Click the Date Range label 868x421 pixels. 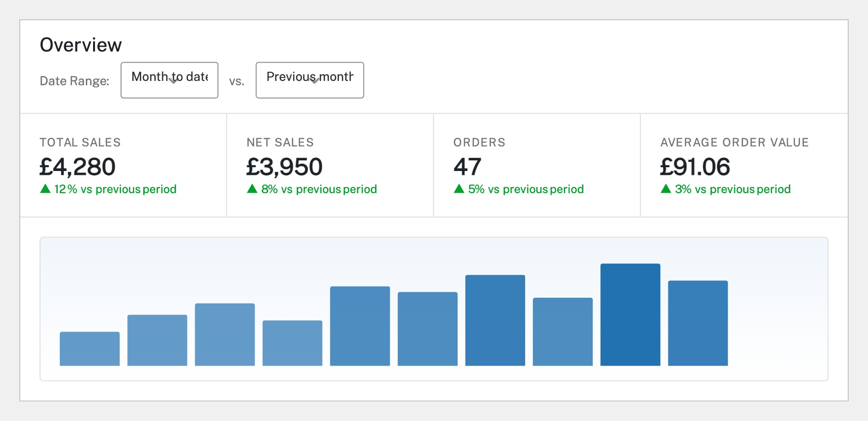click(x=75, y=81)
